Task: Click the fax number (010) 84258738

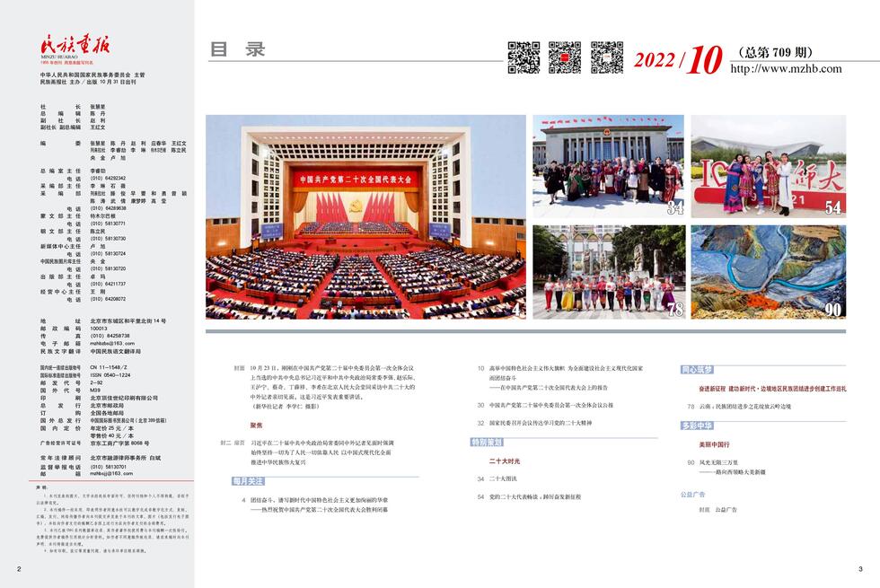Action: [110, 336]
